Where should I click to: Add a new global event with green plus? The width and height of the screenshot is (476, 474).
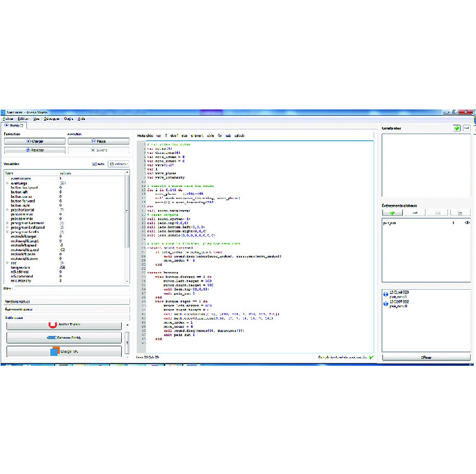click(x=392, y=213)
